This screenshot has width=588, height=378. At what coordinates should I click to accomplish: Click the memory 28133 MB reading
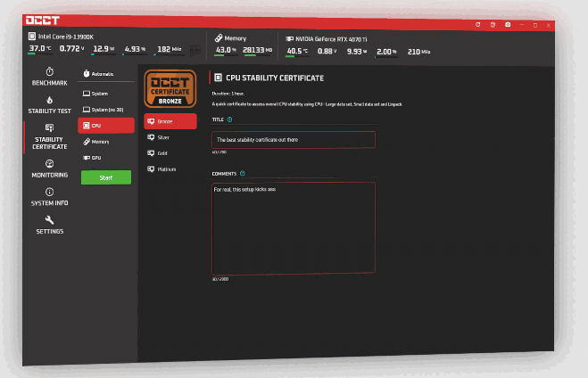click(258, 50)
